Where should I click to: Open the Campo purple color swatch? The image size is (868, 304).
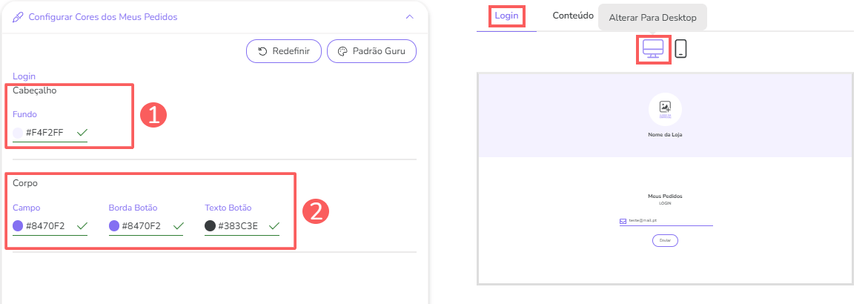(18, 225)
